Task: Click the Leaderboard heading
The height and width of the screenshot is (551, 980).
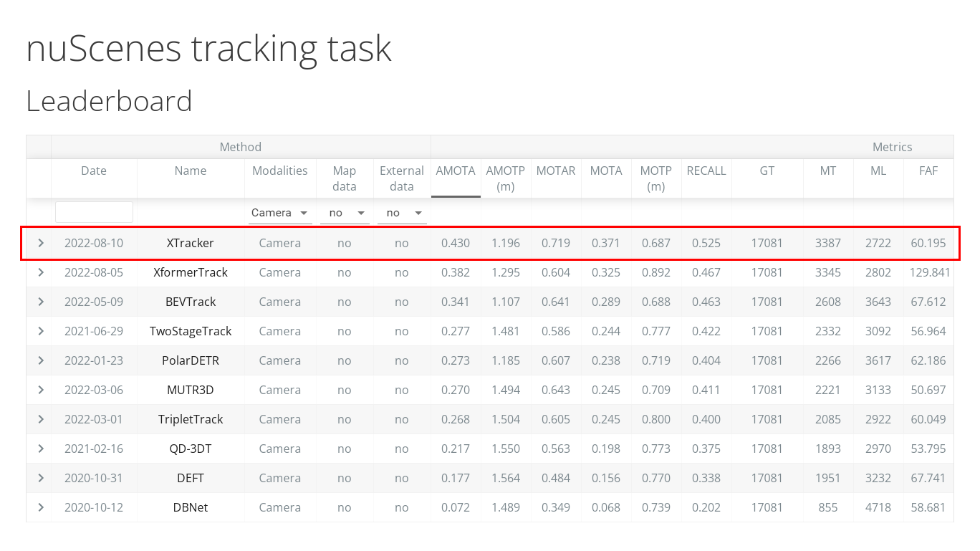Action: click(x=109, y=101)
